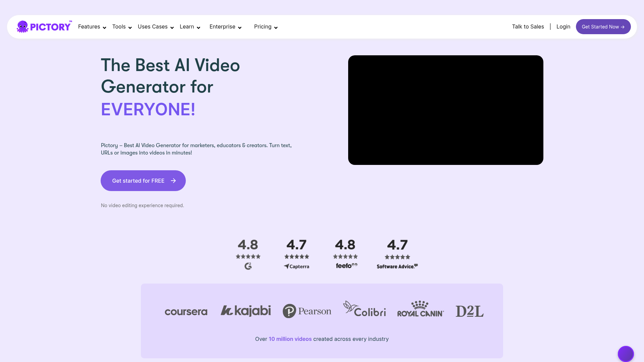Viewport: 644px width, 362px height.
Task: Select the Pearson logo
Action: pos(307,311)
